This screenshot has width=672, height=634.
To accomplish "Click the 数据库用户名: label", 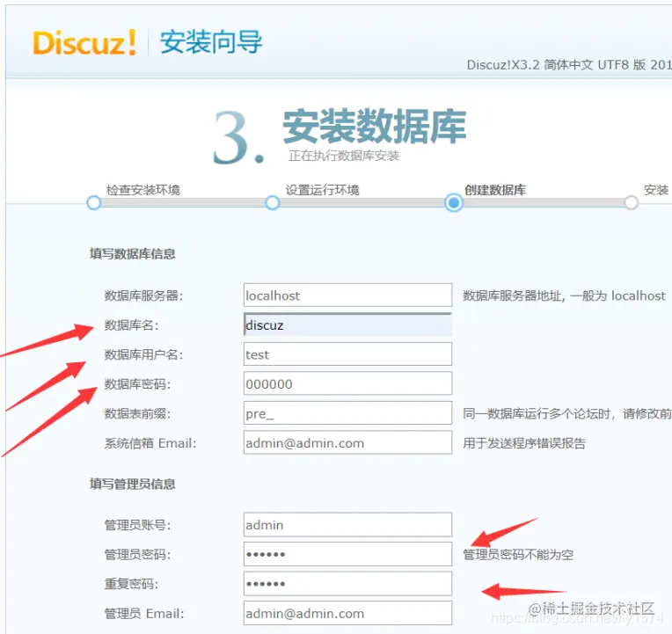I will [x=143, y=354].
